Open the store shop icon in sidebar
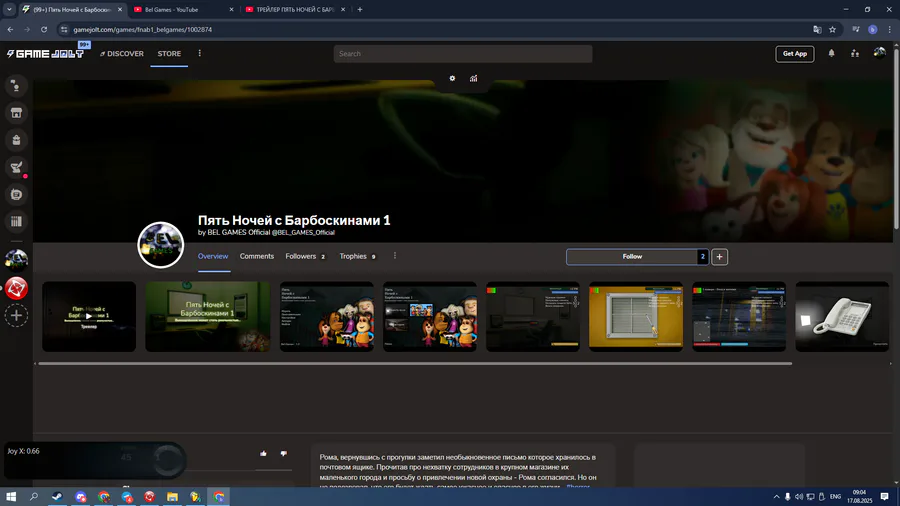The height and width of the screenshot is (506, 900). click(16, 113)
